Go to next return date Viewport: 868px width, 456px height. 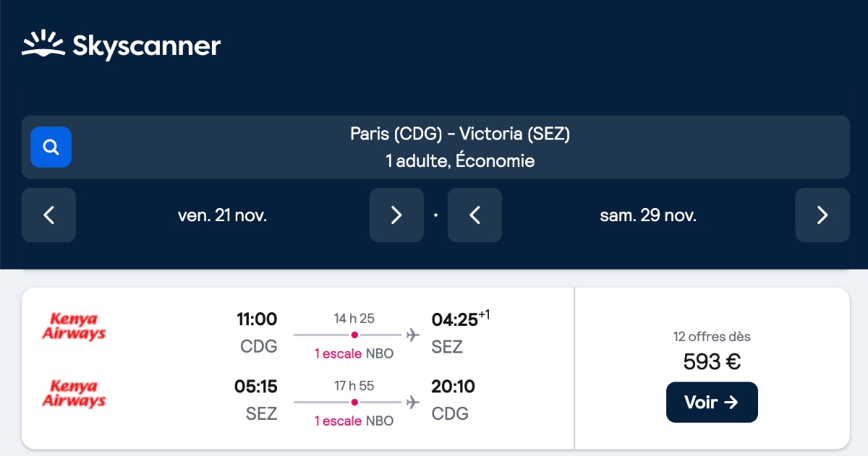(x=822, y=215)
